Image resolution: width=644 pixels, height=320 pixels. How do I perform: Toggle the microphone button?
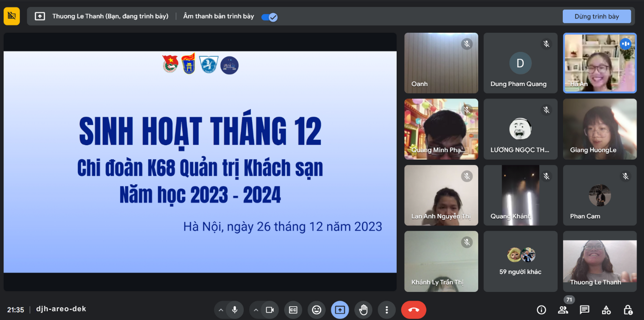tap(235, 310)
